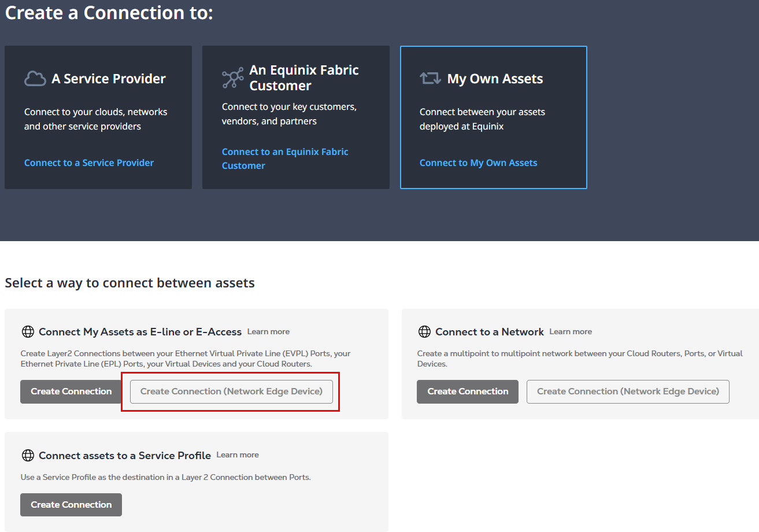Select the An Equinix Fabric Customer card heading
Viewport: 759px width, 532px height.
click(x=304, y=78)
